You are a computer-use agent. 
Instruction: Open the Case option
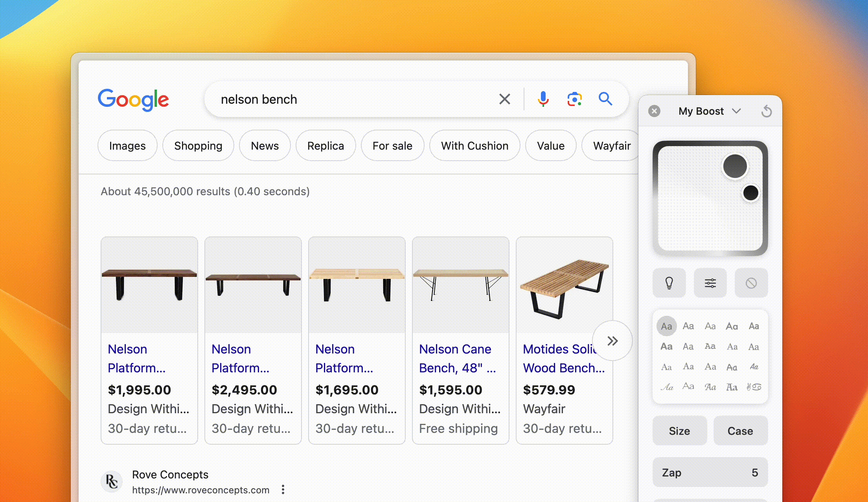click(x=740, y=431)
